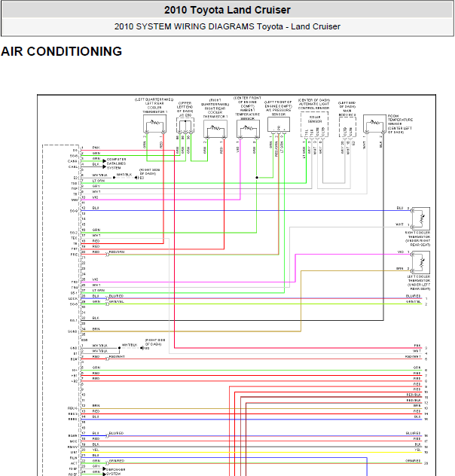Click the "RIGHT REAR COOLER THERMISTOR 1" label
This screenshot has width=455, height=476.
point(215,112)
